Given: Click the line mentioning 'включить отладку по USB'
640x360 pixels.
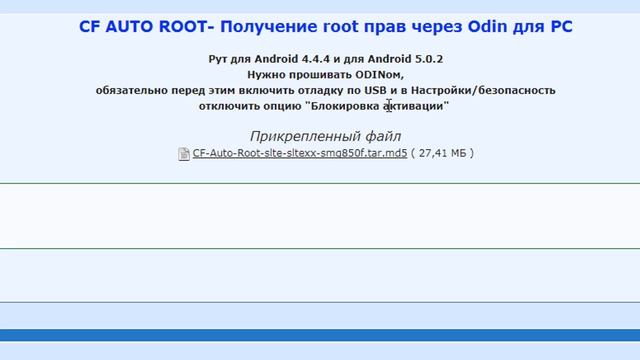Looking at the screenshot, I should coord(326,90).
